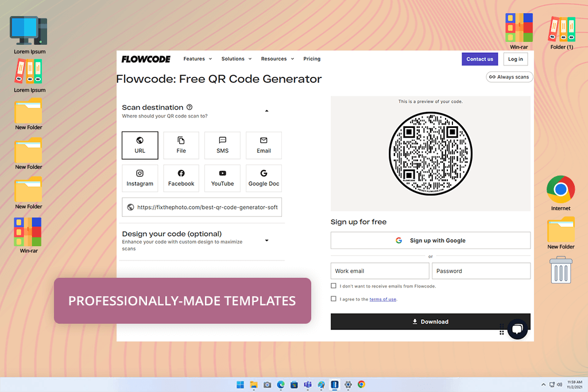The image size is (588, 392).
Task: Focus the Work email field
Action: pos(380,271)
